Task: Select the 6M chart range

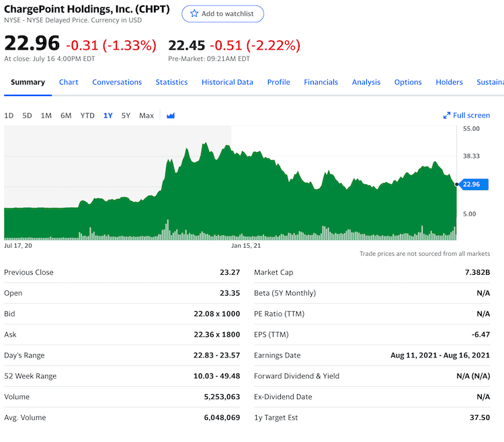Action: click(66, 116)
